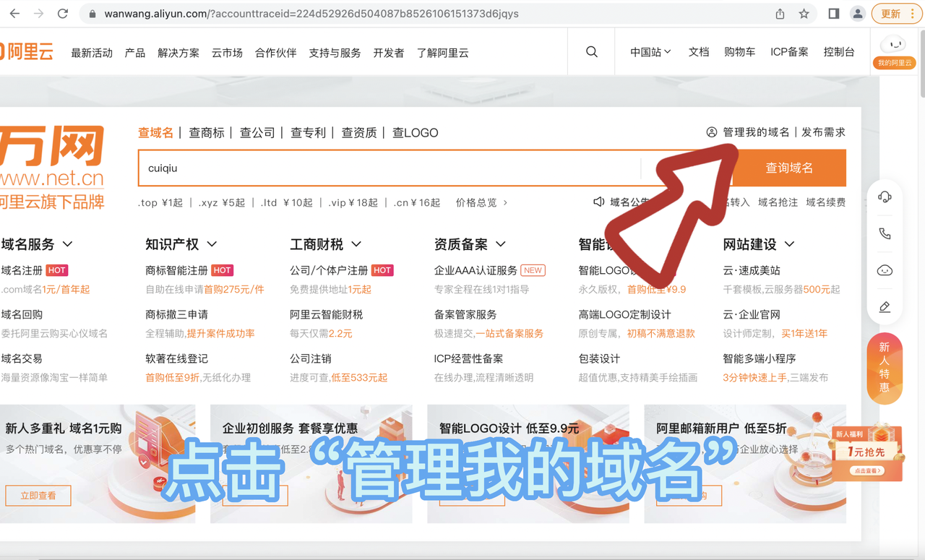Open the 控制台 console link

[x=839, y=52]
